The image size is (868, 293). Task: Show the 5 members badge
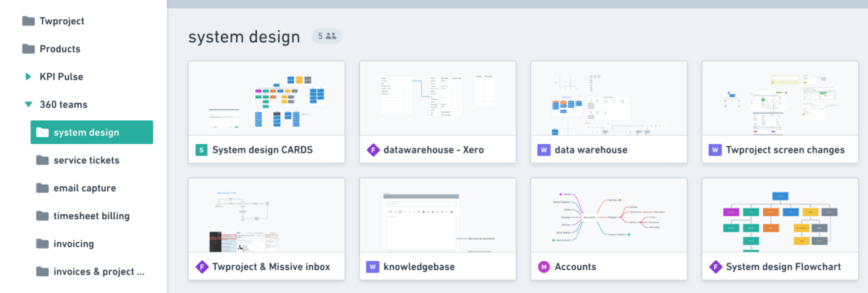[327, 37]
